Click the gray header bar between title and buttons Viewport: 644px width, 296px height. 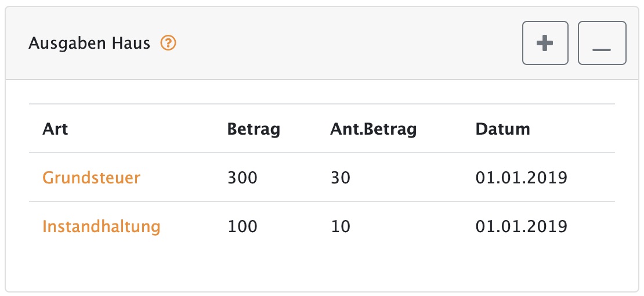pyautogui.click(x=349, y=43)
